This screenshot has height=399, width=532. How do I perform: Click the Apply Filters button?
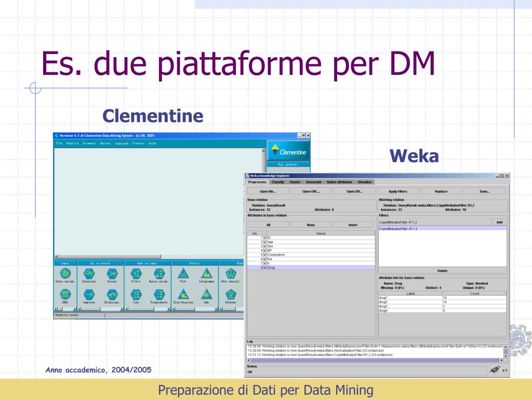[x=398, y=191]
